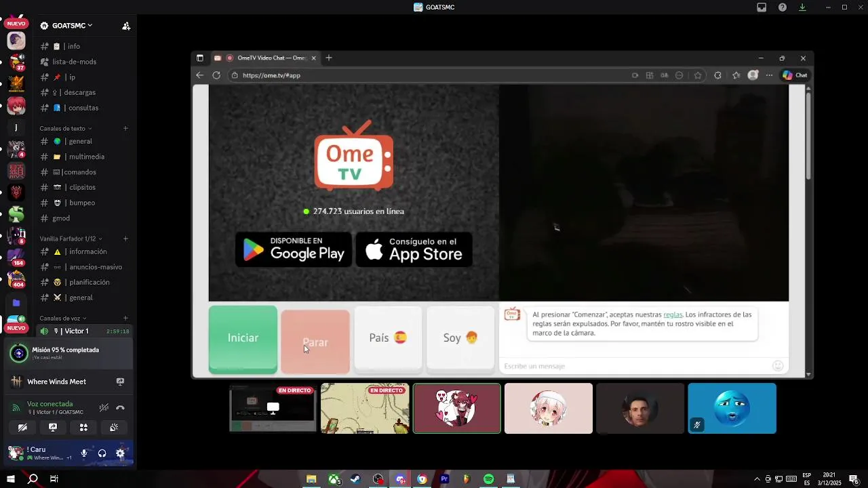
Task: Add a channel to Canales de texto
Action: coord(125,128)
